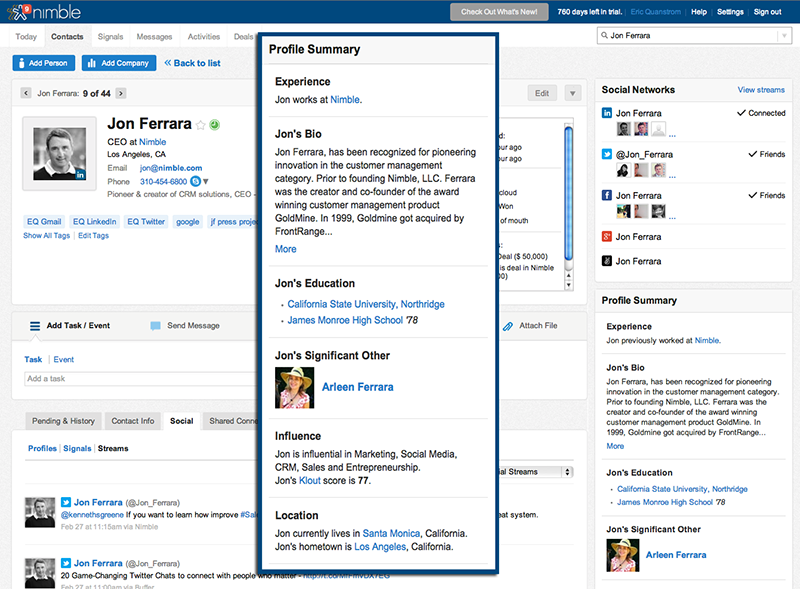The height and width of the screenshot is (589, 800).
Task: Click scrollbar down arrow in activity panel
Action: click(x=568, y=285)
